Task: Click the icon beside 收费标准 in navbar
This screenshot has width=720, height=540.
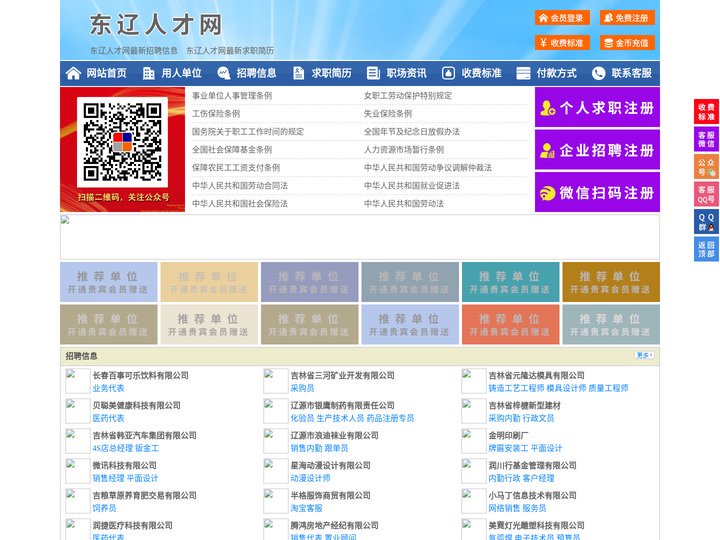Action: click(448, 73)
